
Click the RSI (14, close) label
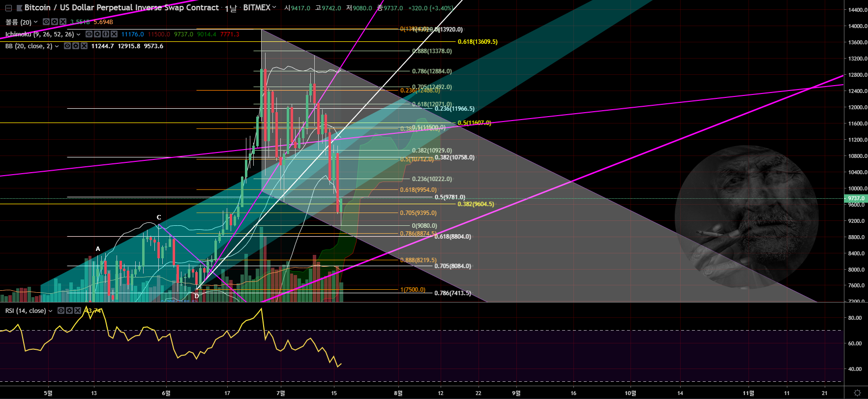[x=26, y=310]
